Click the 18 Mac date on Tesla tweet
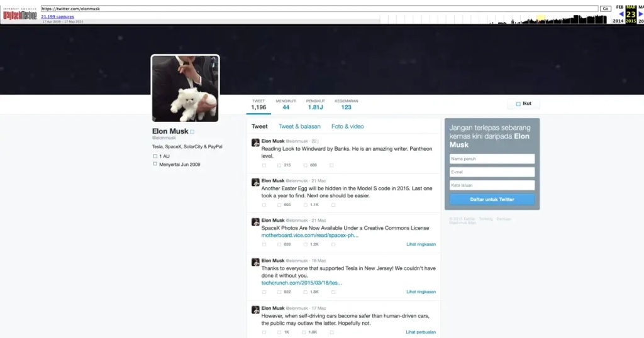The image size is (644, 338). pyautogui.click(x=319, y=261)
